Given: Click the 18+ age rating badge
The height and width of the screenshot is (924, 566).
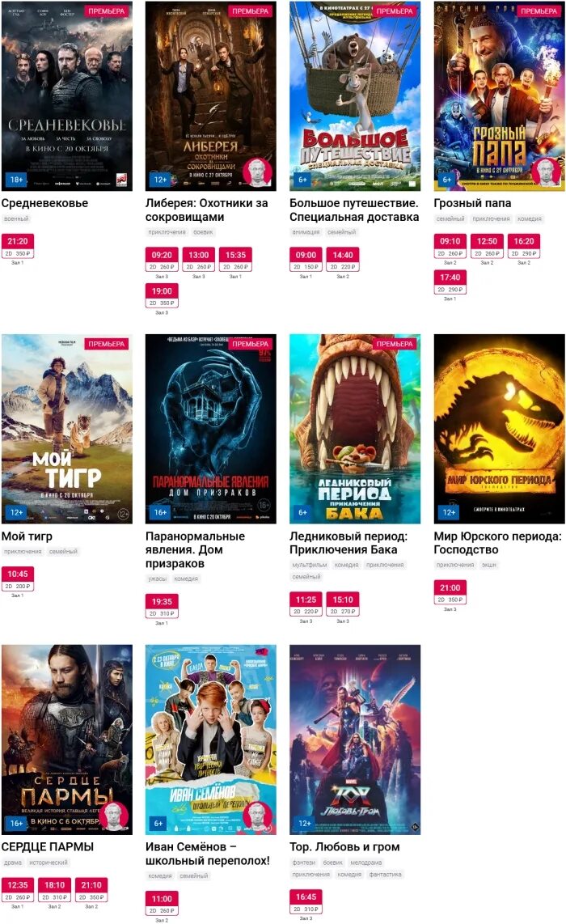Looking at the screenshot, I should [x=16, y=179].
